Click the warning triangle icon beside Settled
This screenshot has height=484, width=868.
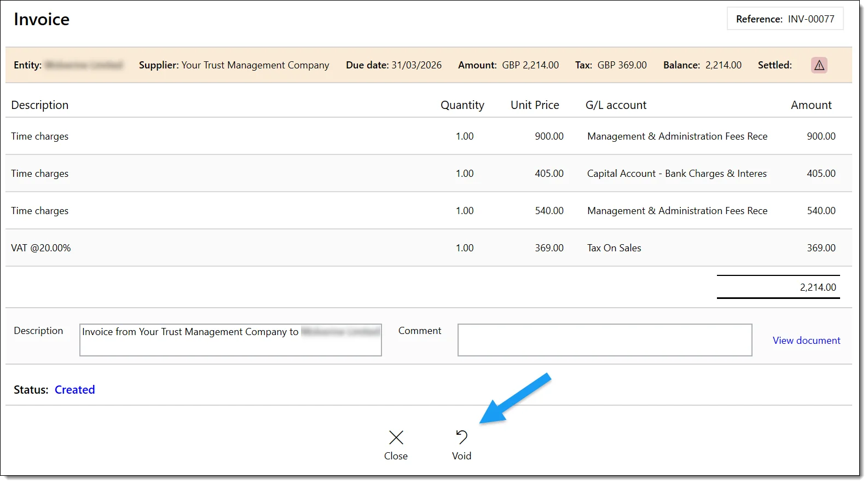coord(819,65)
